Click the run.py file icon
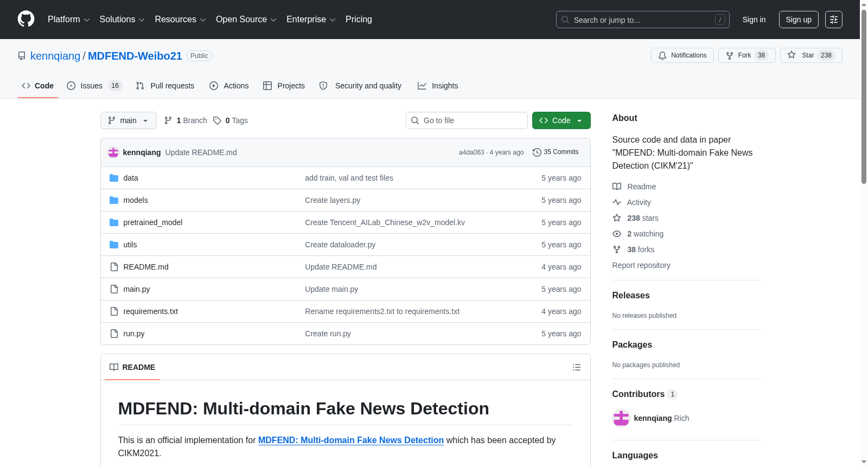This screenshot has width=868, height=467. pos(114,334)
